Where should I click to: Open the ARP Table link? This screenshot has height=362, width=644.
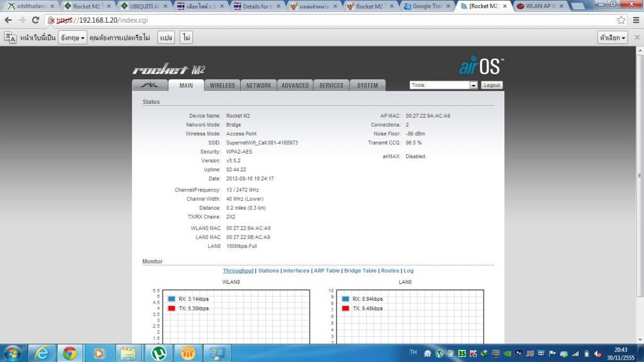[x=326, y=271]
